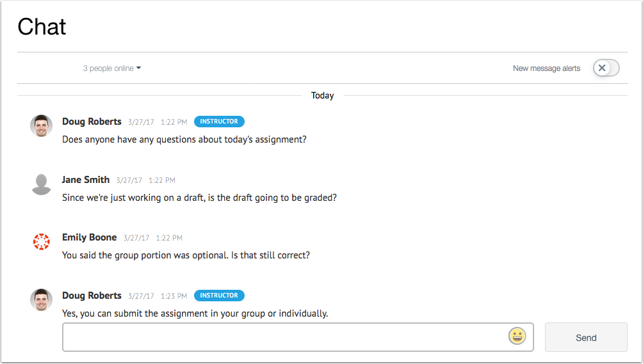Click the Instructor badge on the first message
The width and height of the screenshot is (643, 364).
218,122
